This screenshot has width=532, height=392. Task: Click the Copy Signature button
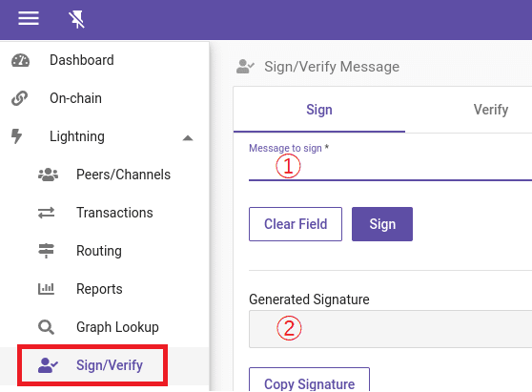click(310, 381)
